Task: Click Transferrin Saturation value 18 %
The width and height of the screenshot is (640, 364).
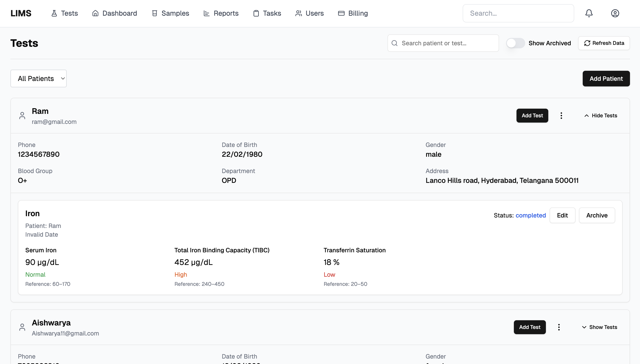Action: tap(331, 262)
